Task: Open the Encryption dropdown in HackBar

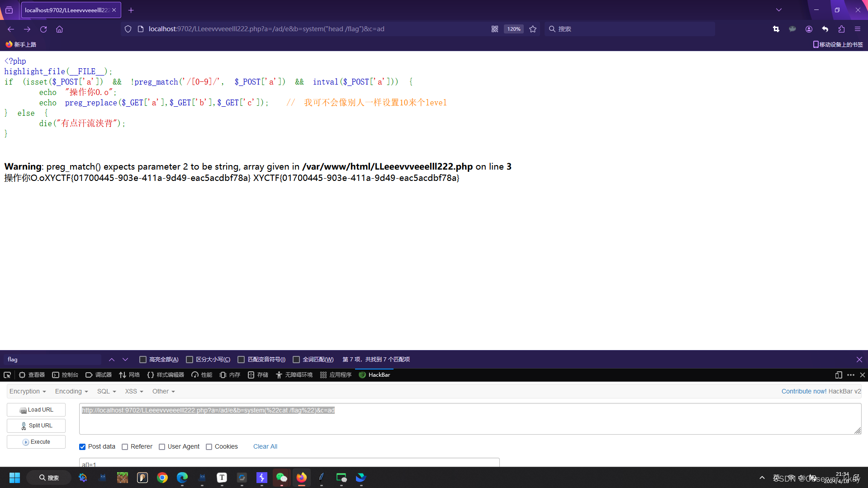Action: pos(27,391)
